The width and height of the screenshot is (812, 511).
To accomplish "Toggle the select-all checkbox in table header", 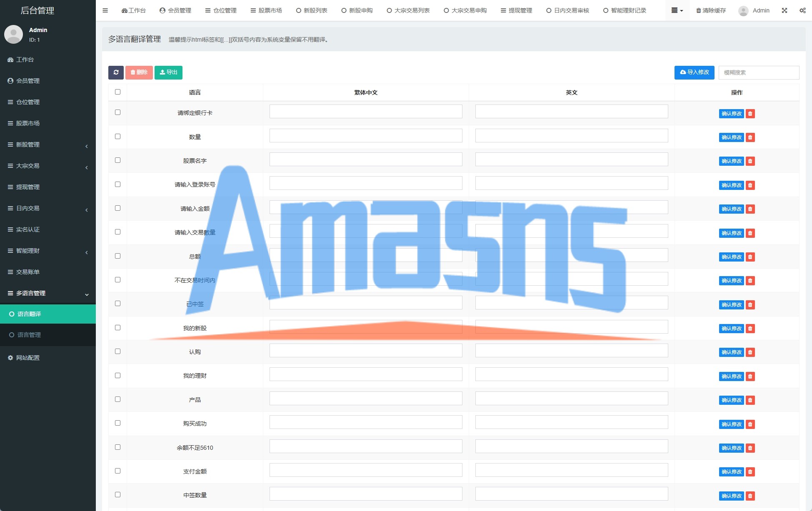I will pos(118,92).
